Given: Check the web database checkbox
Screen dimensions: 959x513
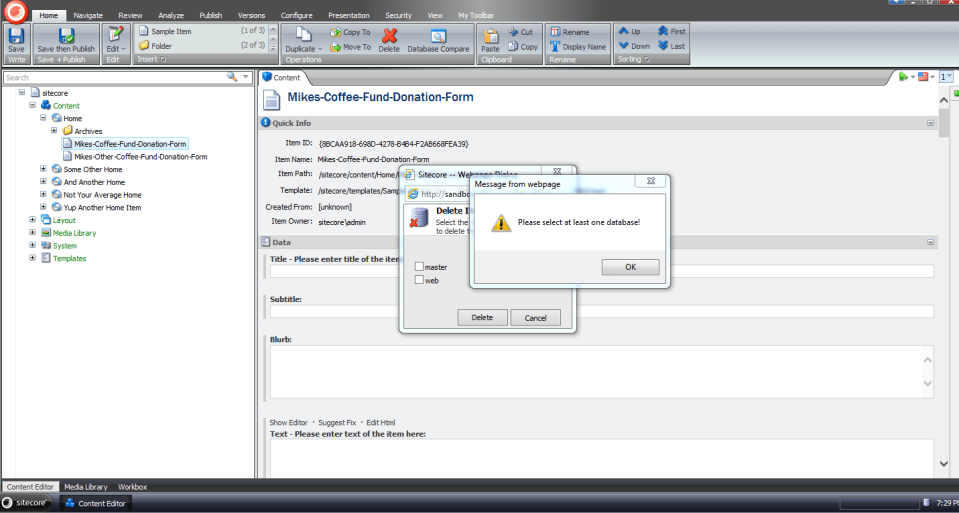Looking at the screenshot, I should [x=419, y=280].
